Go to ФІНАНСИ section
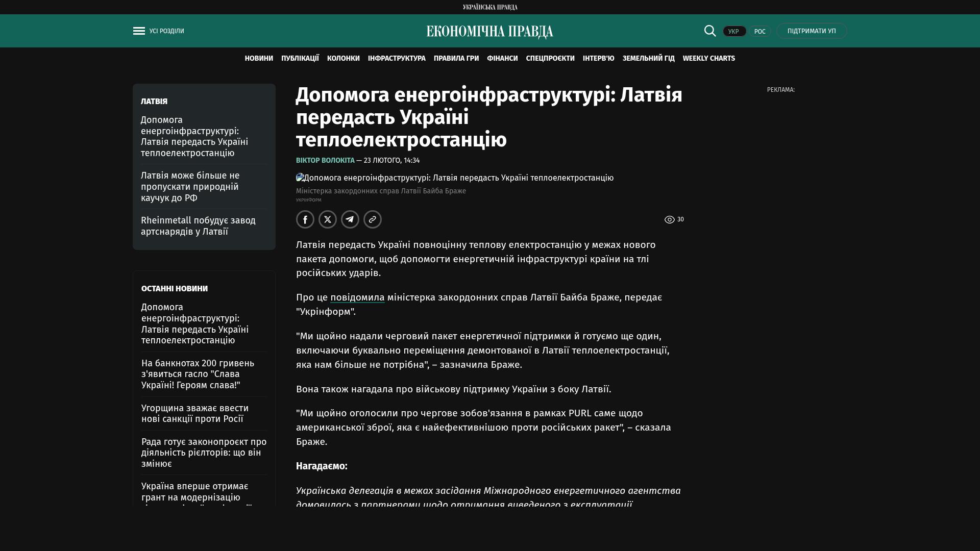Screen dimensions: 980x551 (x=502, y=59)
